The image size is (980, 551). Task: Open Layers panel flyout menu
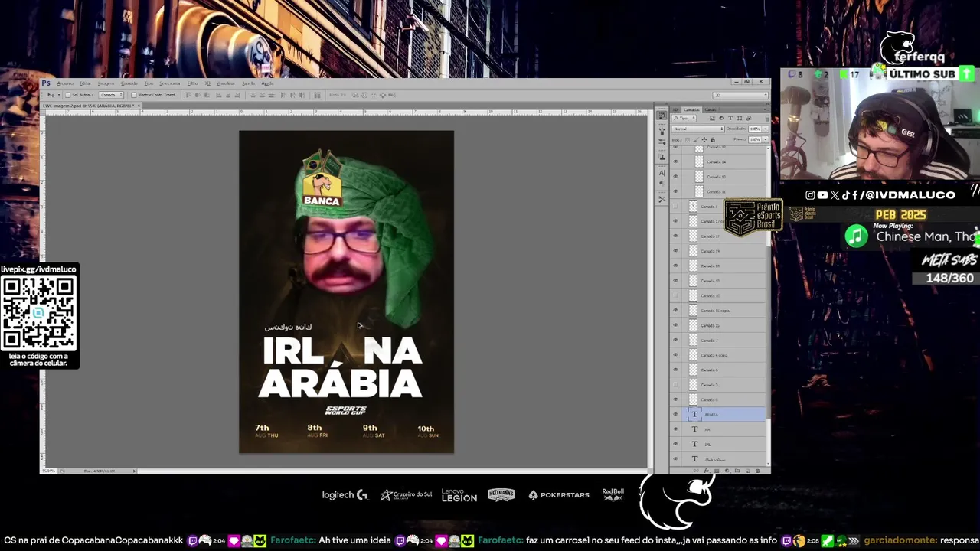point(767,109)
